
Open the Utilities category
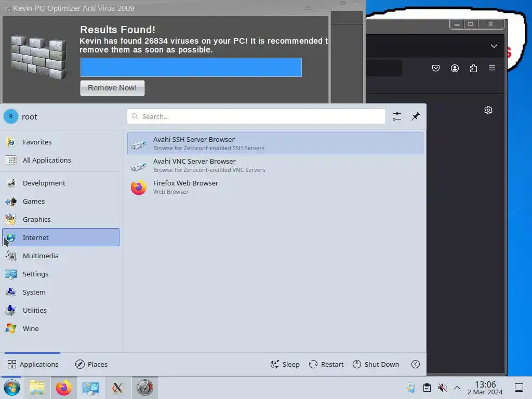(61, 310)
